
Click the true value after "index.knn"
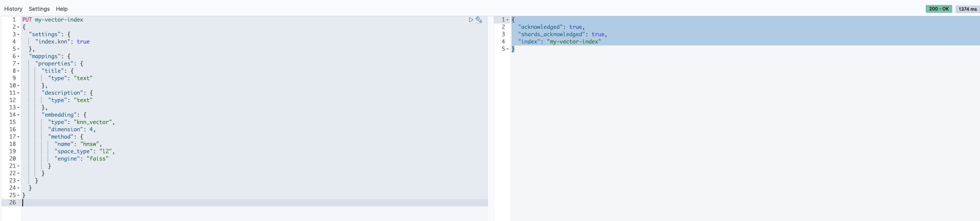pyautogui.click(x=83, y=42)
